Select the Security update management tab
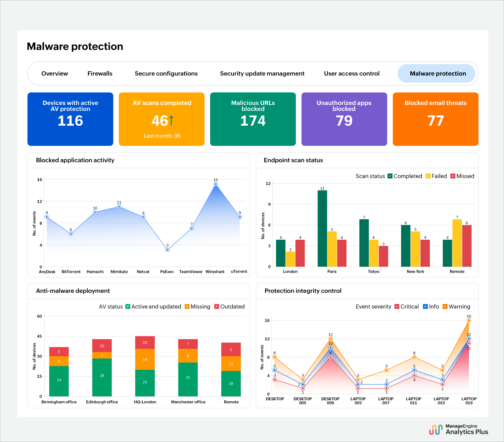Viewport: 504px width, 442px height. (x=262, y=74)
